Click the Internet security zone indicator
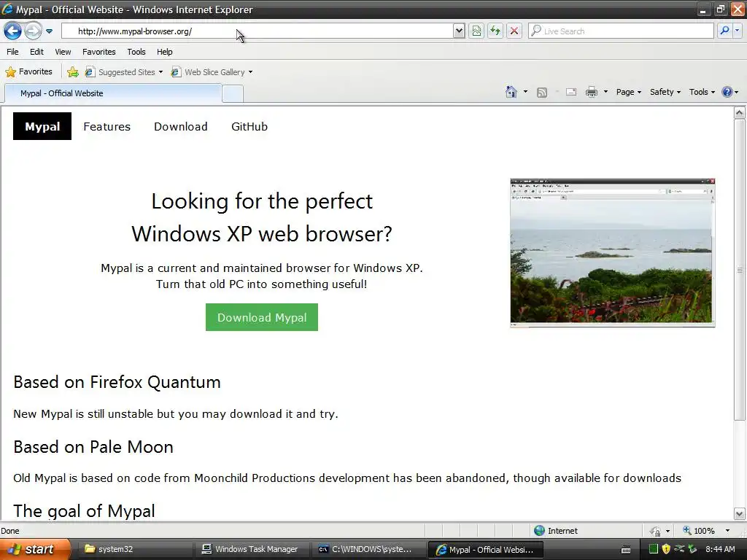This screenshot has height=560, width=747. click(x=555, y=531)
